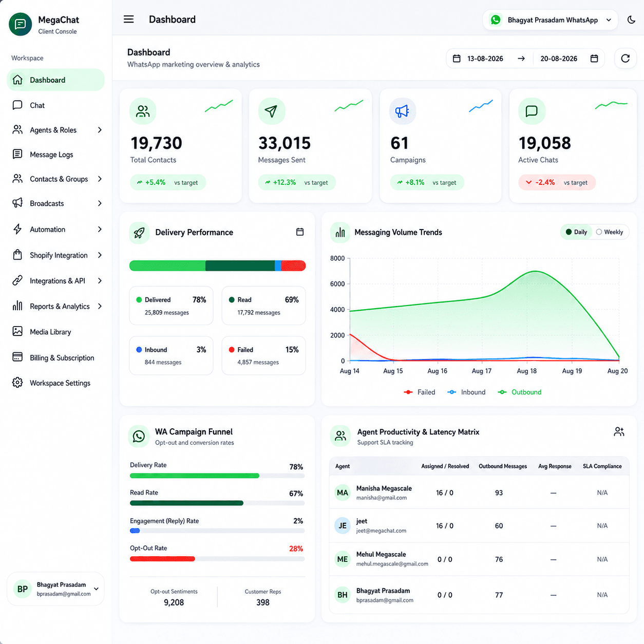
Task: Click the Campaigns megaphone icon
Action: (x=402, y=111)
